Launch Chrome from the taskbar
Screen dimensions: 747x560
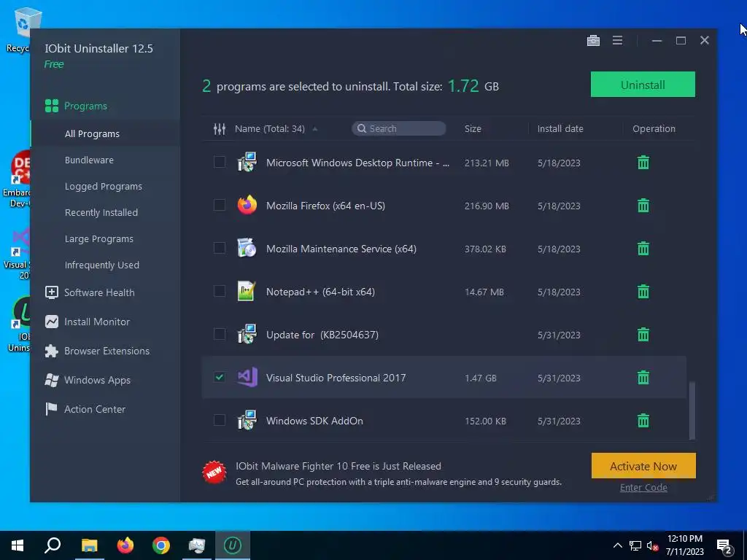pos(161,545)
